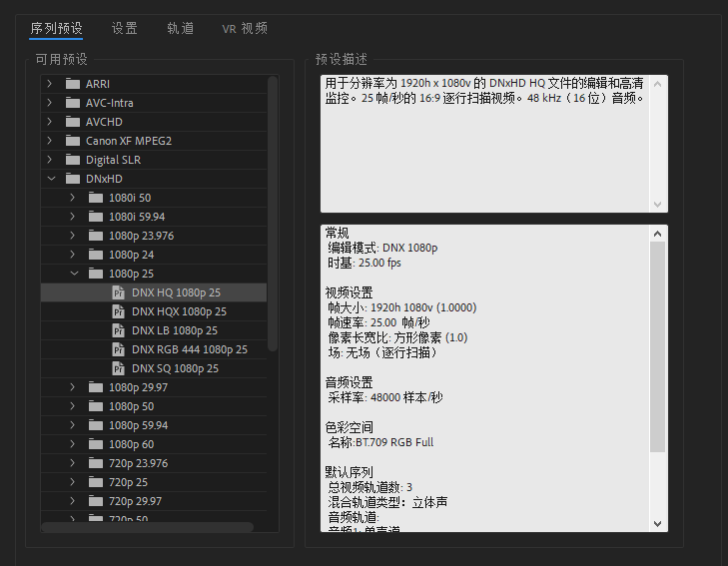
Task: Click the Digital SLR folder icon
Action: click(x=73, y=160)
